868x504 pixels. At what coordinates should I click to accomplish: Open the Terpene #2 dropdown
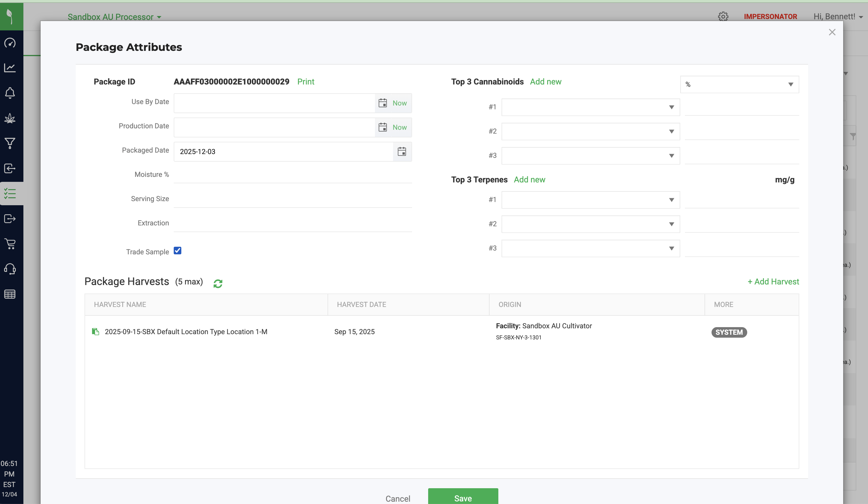pos(590,224)
